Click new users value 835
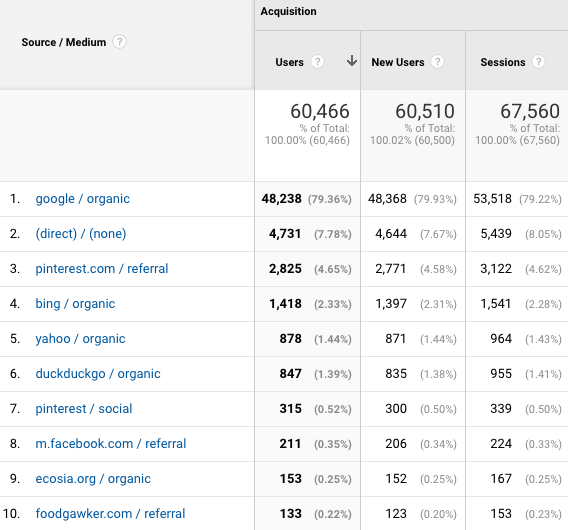The image size is (568, 530). point(396,374)
